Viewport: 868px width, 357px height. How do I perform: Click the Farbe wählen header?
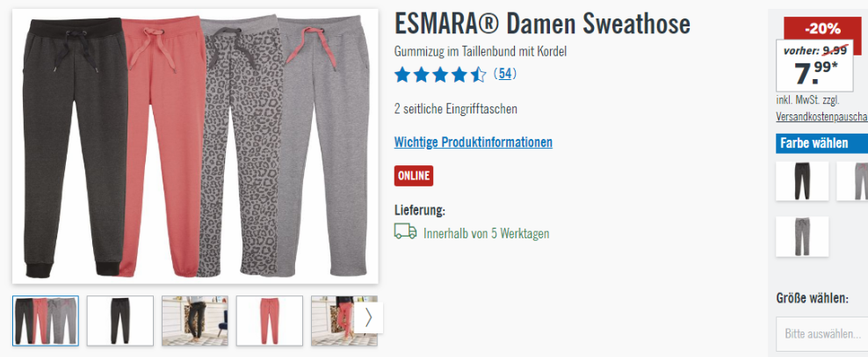click(x=822, y=143)
